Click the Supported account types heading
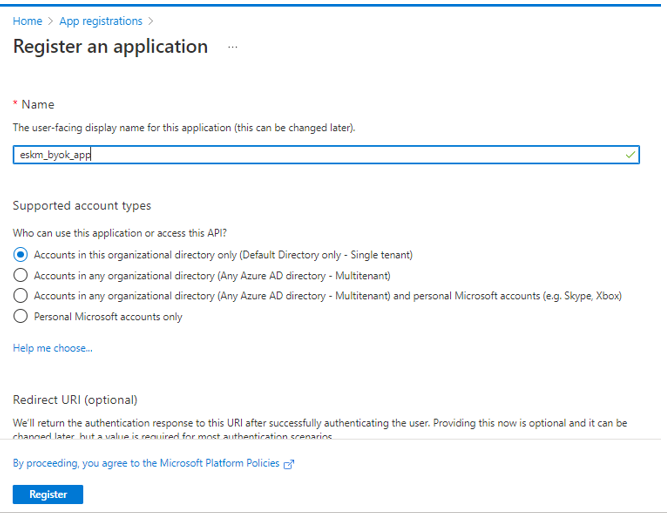Image resolution: width=667 pixels, height=513 pixels. click(x=82, y=206)
